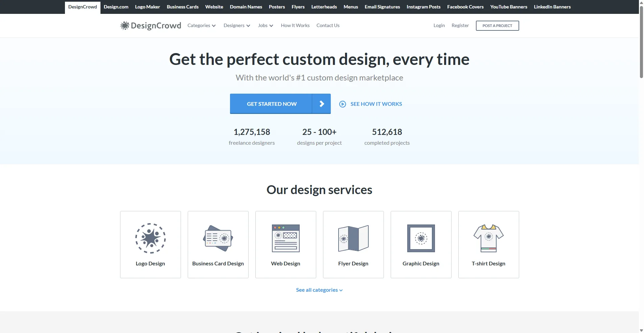Open the Web Design label link

[x=286, y=264]
